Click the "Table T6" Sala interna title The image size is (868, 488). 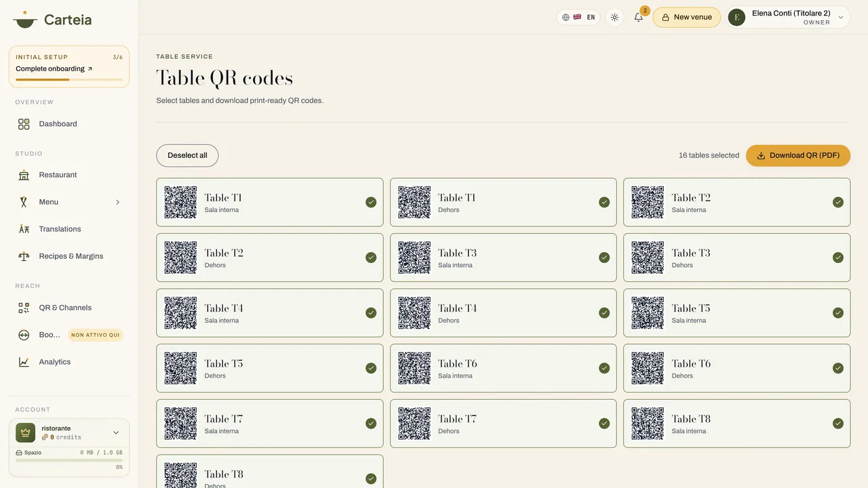click(x=458, y=363)
